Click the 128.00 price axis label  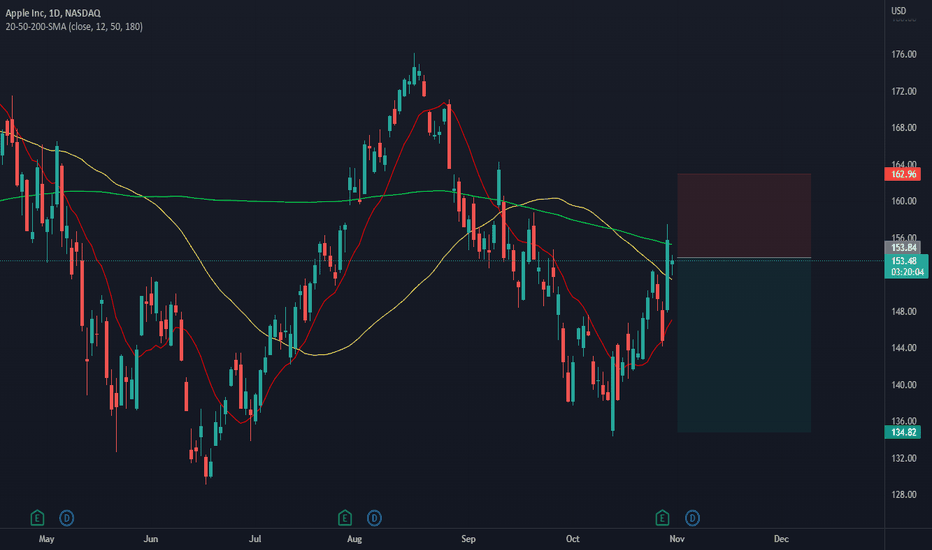click(x=903, y=495)
